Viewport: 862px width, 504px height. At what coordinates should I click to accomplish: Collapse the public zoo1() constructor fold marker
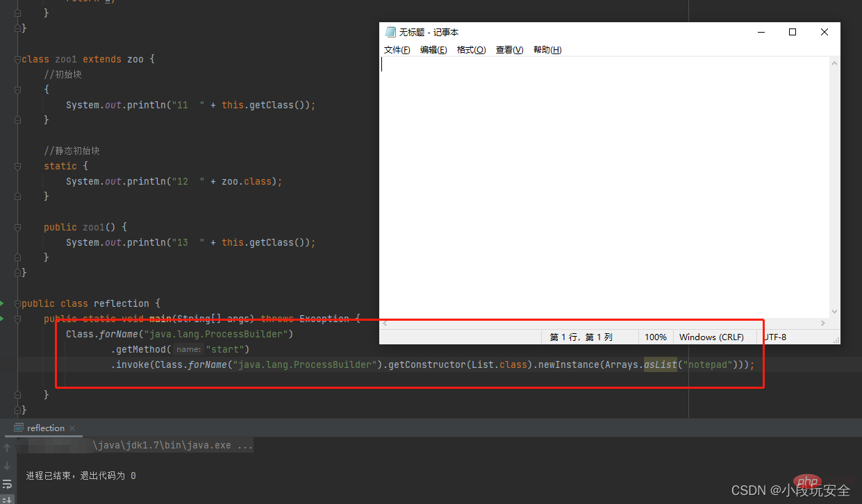tap(17, 227)
